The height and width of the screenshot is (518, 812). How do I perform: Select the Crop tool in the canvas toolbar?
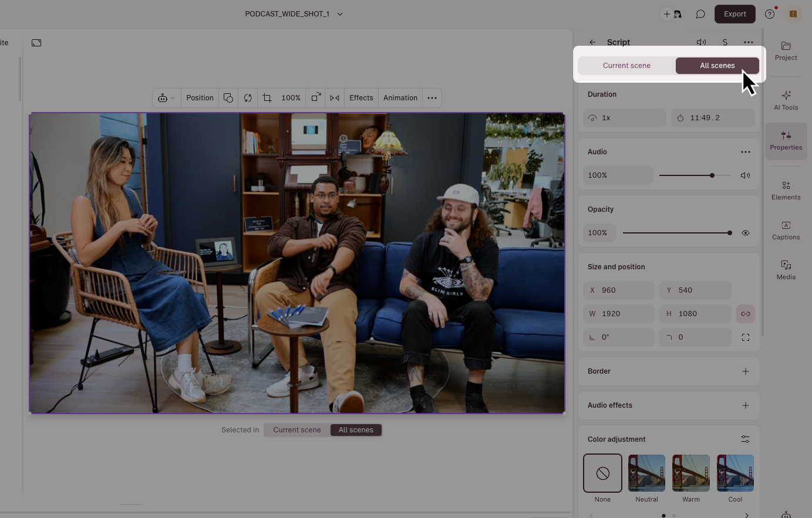click(267, 97)
